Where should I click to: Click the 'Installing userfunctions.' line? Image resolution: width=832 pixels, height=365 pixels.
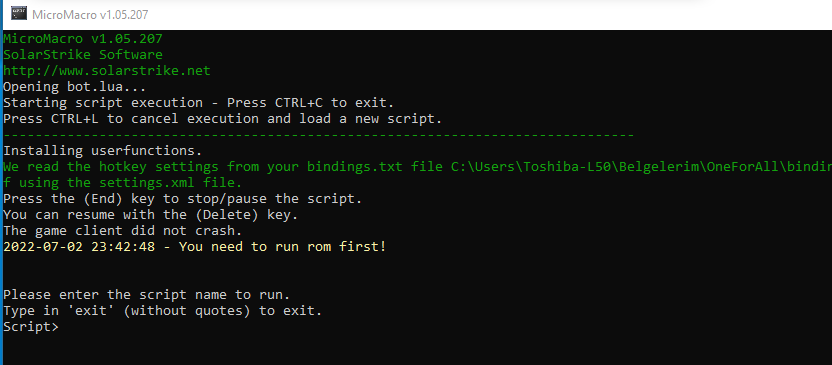pyautogui.click(x=102, y=151)
